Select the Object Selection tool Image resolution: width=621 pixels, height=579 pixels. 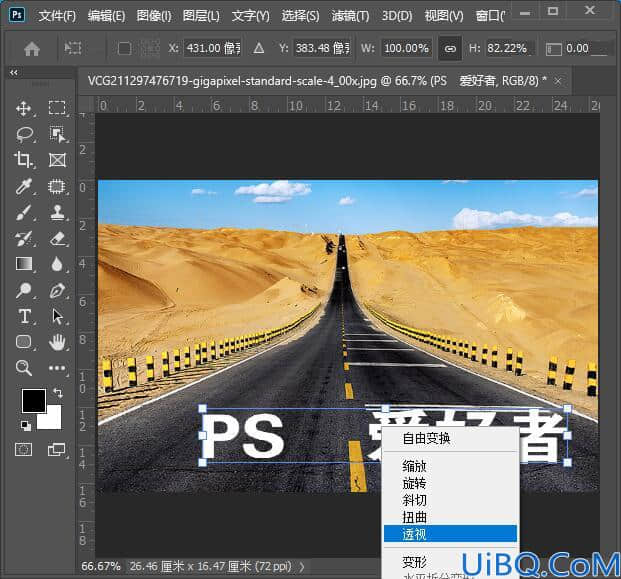click(x=58, y=134)
